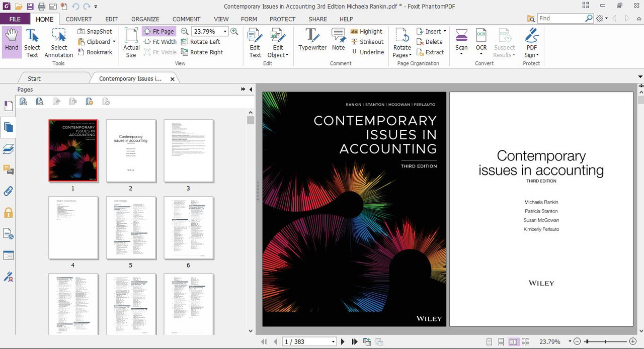Set view to Actual Size

pos(131,42)
